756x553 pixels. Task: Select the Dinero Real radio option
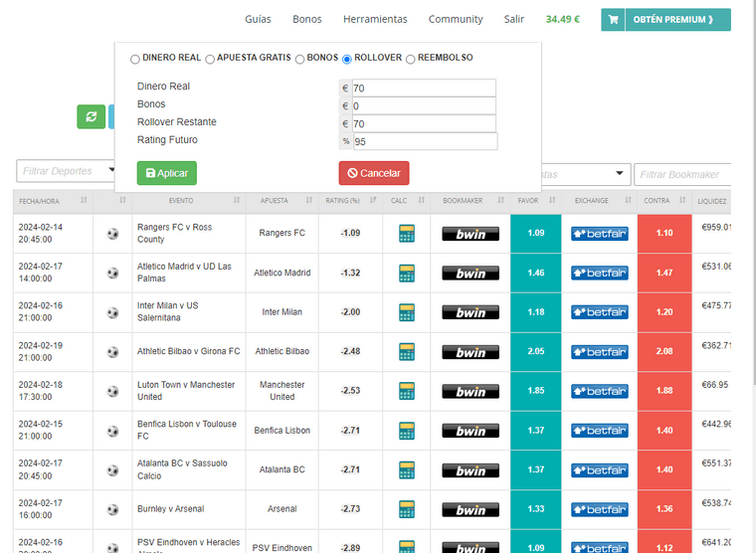(x=135, y=59)
